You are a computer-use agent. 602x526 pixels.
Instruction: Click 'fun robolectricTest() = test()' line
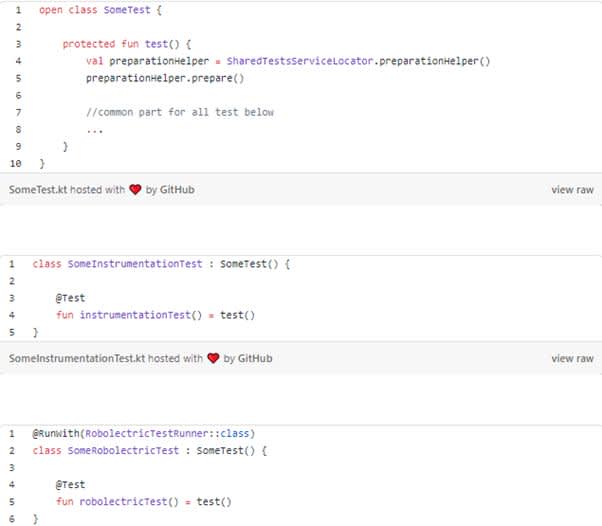pyautogui.click(x=144, y=502)
